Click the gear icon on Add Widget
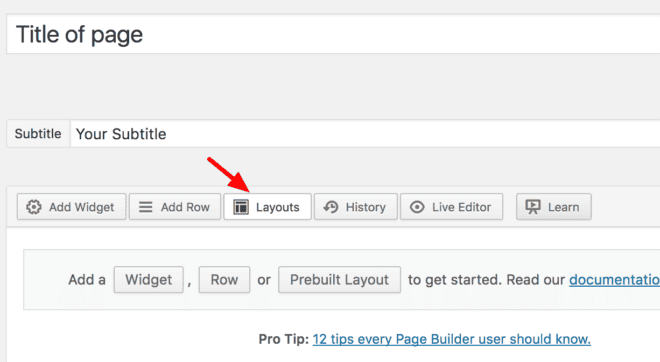Viewport: 660px width, 362px height. 34,207
